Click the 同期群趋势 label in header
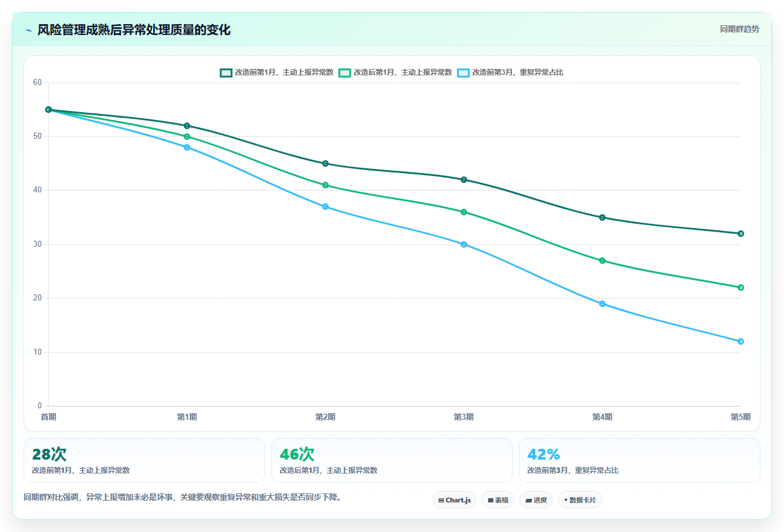This screenshot has width=784, height=532. [x=739, y=29]
